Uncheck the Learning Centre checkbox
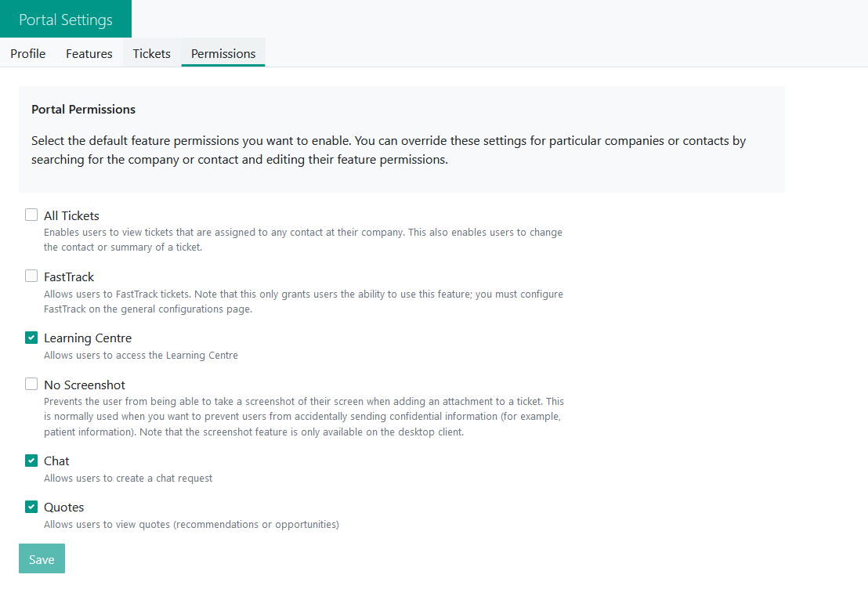868x607 pixels. point(31,338)
